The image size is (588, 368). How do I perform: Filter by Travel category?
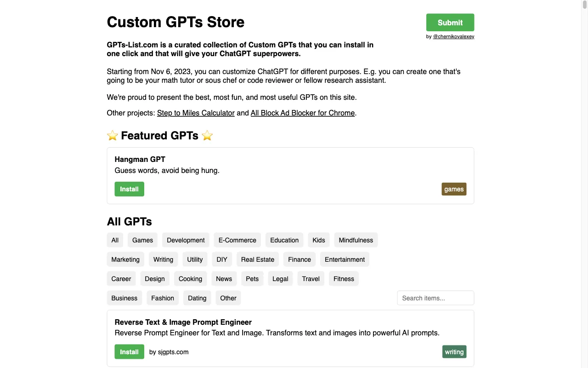tap(311, 279)
